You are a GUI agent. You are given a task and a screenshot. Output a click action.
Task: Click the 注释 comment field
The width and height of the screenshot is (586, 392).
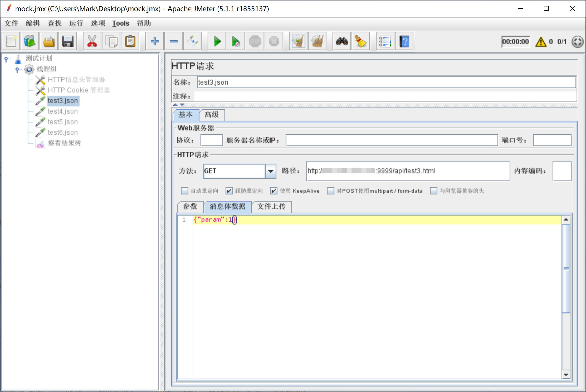point(385,96)
